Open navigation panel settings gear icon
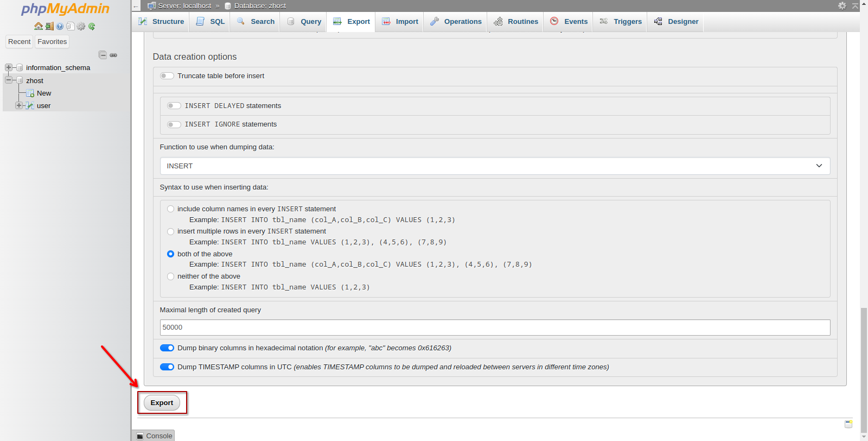The height and width of the screenshot is (441, 868). 81,26
